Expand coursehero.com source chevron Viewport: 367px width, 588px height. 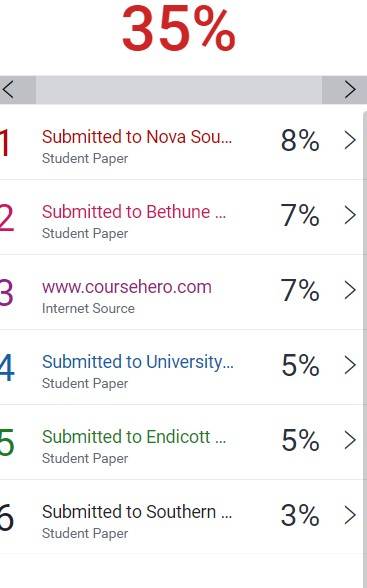click(x=350, y=291)
